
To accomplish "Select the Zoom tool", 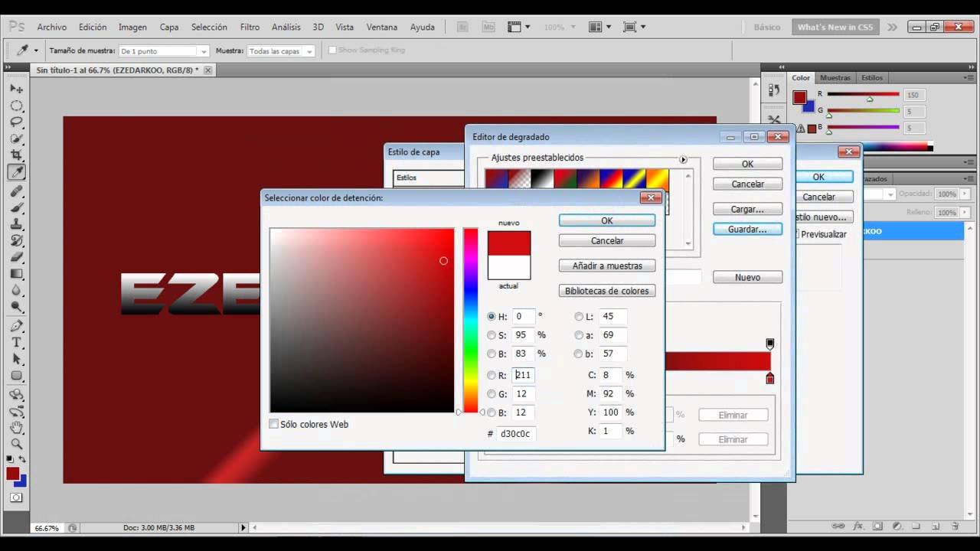I will 16,444.
